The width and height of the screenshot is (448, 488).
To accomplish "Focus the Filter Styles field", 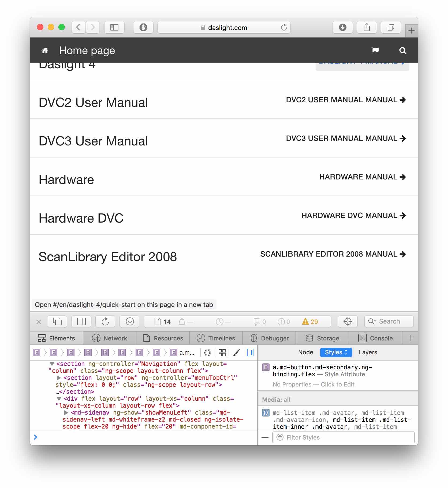I will [344, 437].
